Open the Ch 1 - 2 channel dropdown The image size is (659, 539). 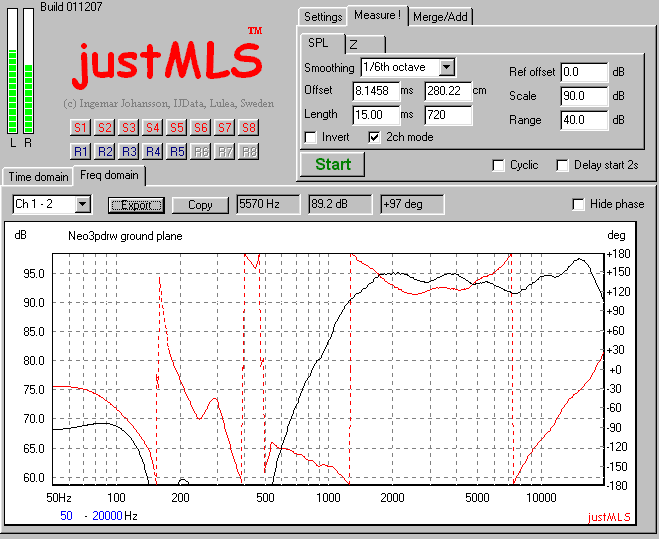point(82,205)
